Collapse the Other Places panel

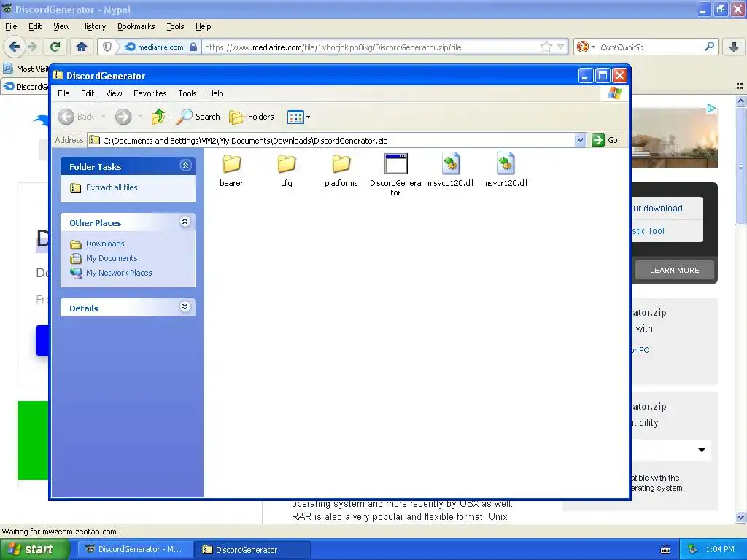[x=185, y=222]
